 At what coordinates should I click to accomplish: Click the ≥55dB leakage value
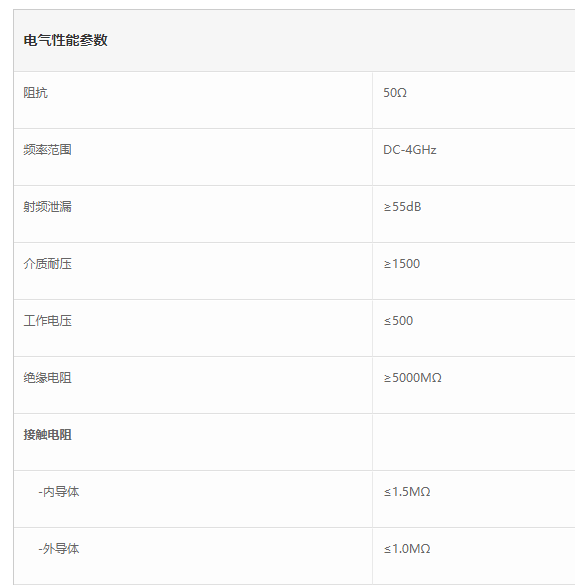[x=402, y=207]
